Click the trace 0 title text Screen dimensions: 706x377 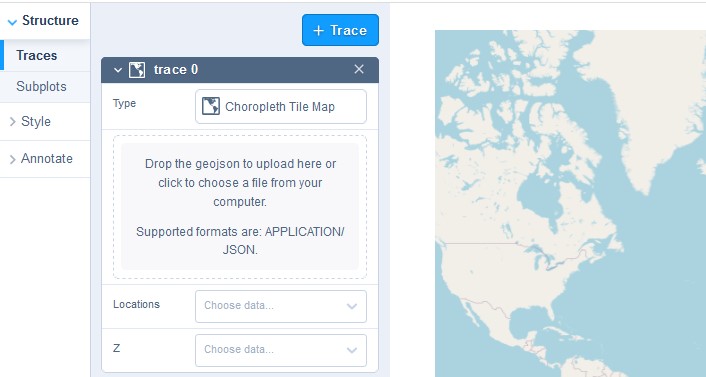click(176, 70)
